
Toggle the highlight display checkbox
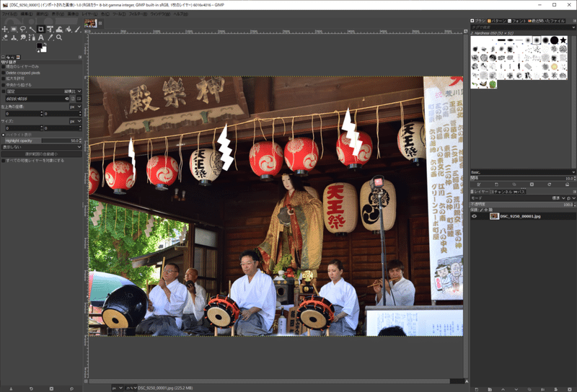4,135
